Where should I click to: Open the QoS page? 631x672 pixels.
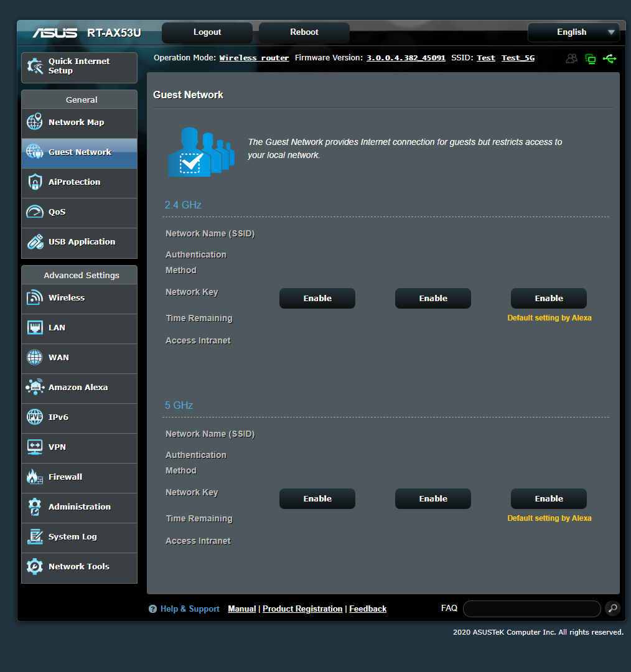coord(79,212)
